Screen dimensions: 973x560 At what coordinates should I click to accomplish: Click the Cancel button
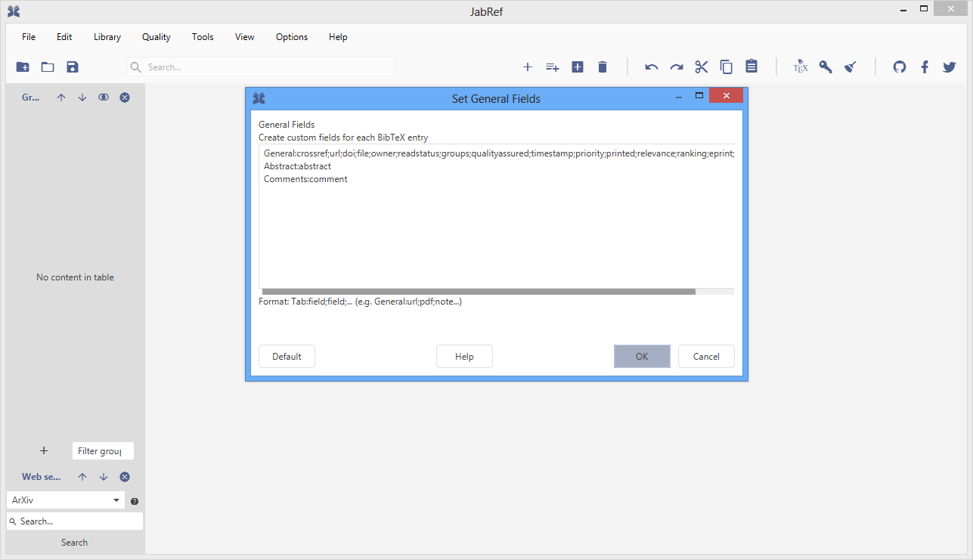pos(706,357)
